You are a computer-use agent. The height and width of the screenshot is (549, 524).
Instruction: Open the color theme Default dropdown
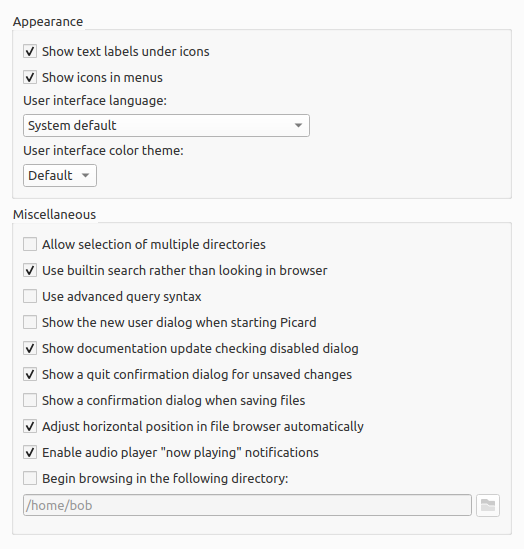coord(60,175)
